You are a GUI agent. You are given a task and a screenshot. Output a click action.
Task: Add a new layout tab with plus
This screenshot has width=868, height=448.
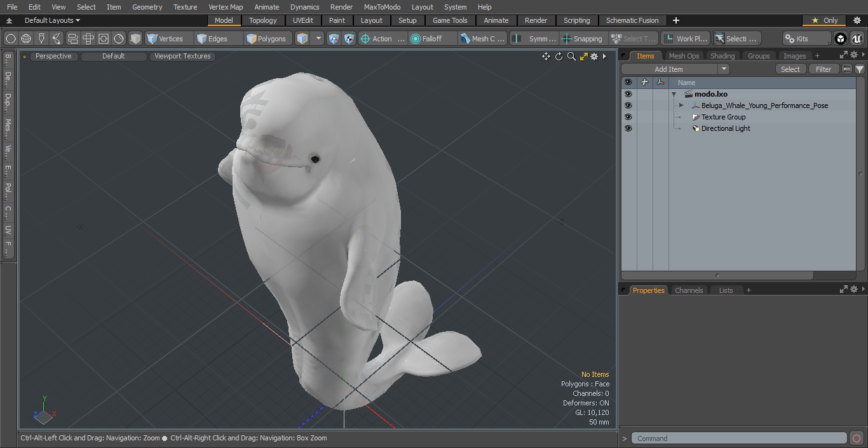click(675, 20)
